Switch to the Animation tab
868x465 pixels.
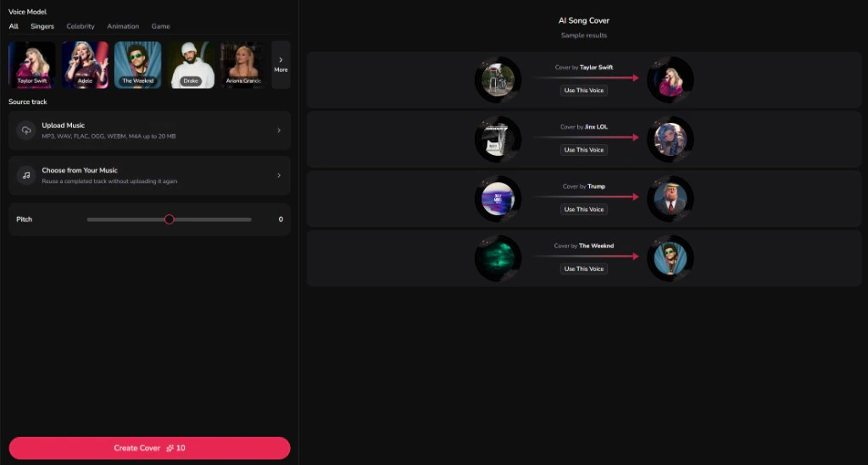click(123, 26)
